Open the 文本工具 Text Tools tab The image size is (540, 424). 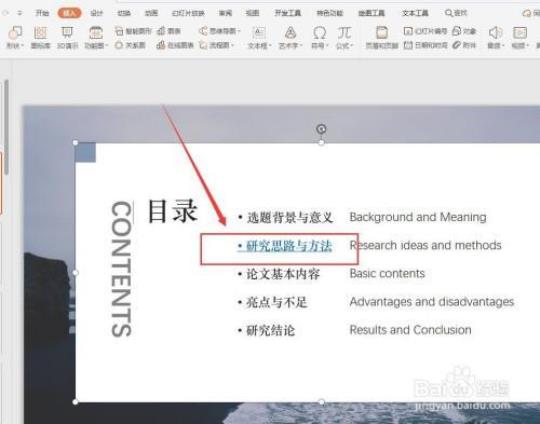pos(415,13)
